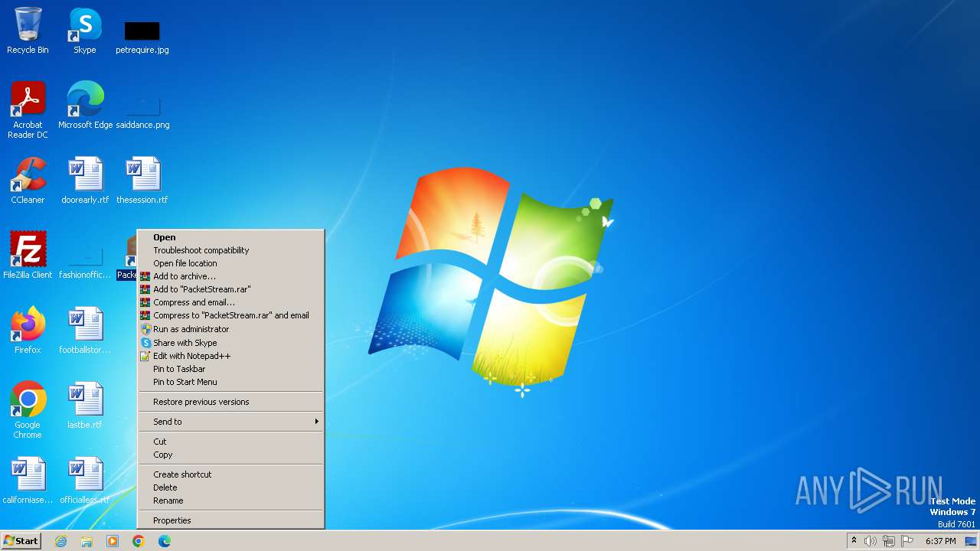
Task: Select the Acrobat Reader DC shortcut
Action: coord(28,110)
